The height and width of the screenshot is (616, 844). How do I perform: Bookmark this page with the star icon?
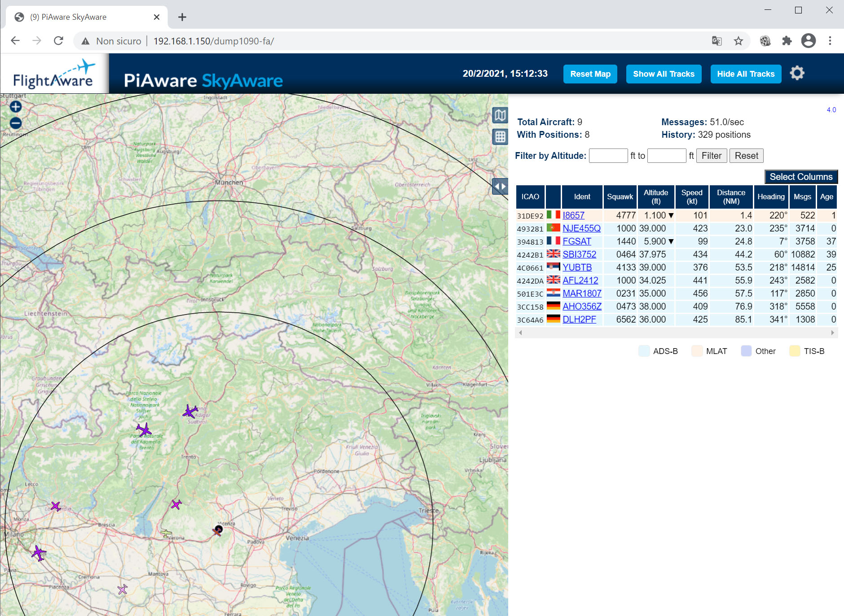coord(738,41)
